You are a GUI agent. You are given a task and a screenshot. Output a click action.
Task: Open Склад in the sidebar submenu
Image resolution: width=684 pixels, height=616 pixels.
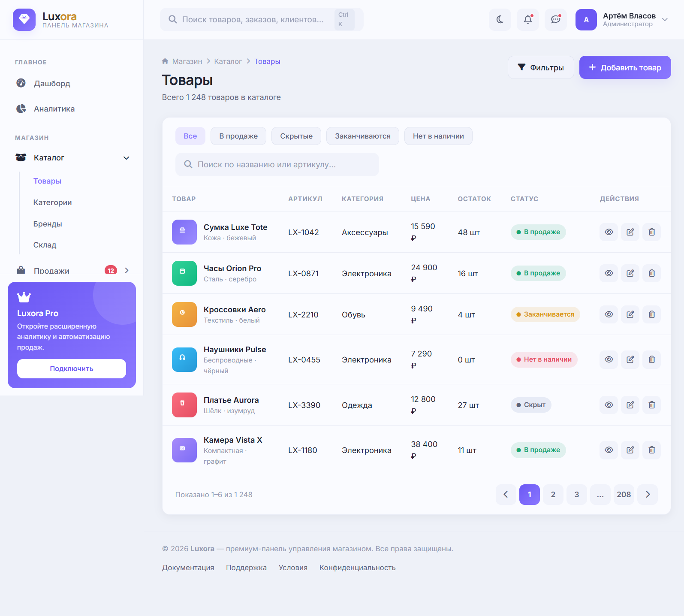tap(45, 245)
